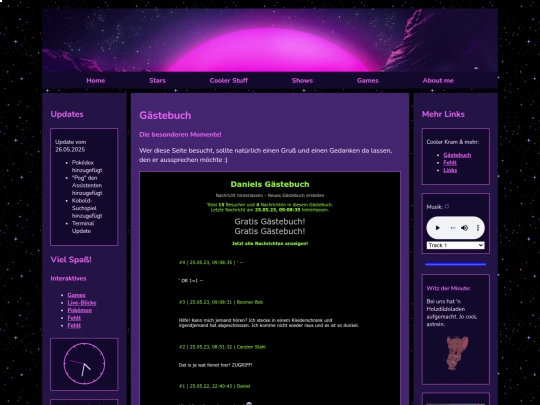540x405 pixels.
Task: Click the analog clock widget
Action: [x=84, y=364]
